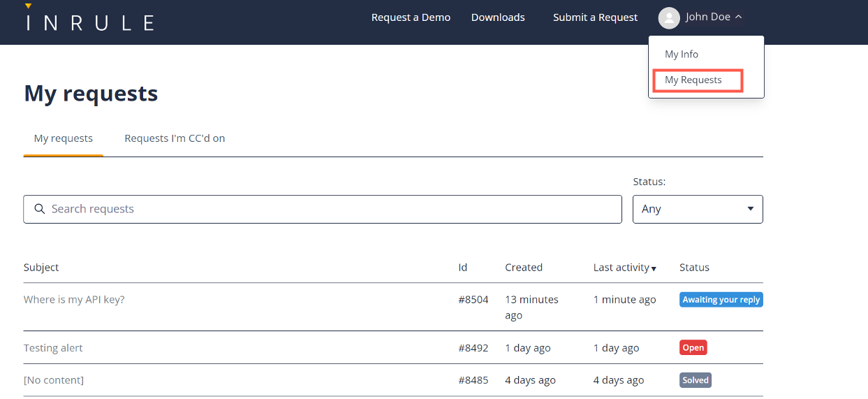Open the Testing alert request
Viewport: 868px width, 399px height.
pos(53,348)
